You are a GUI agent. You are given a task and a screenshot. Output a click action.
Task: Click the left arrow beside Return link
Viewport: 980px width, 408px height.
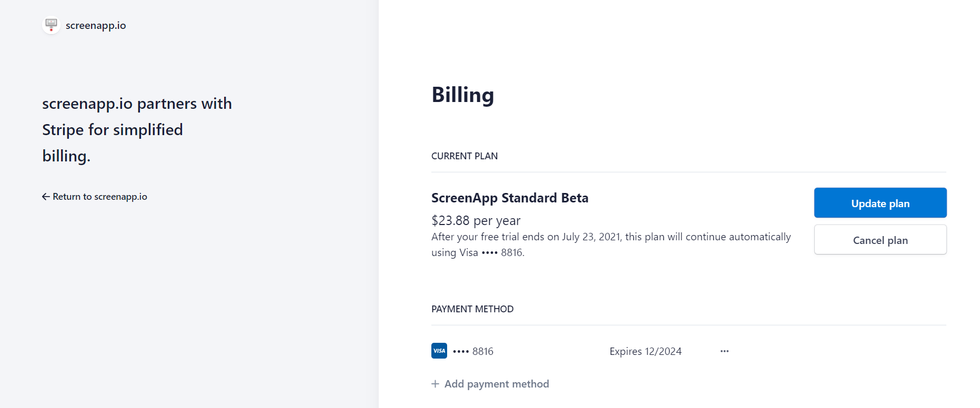tap(46, 197)
